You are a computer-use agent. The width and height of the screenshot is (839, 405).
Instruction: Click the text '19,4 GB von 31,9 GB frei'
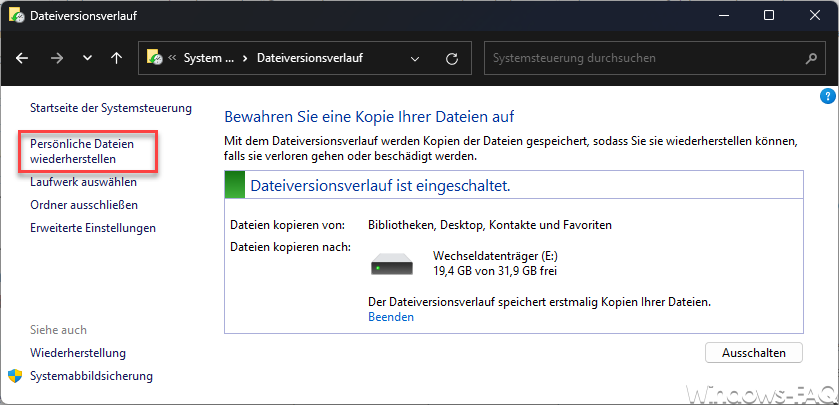click(x=495, y=271)
